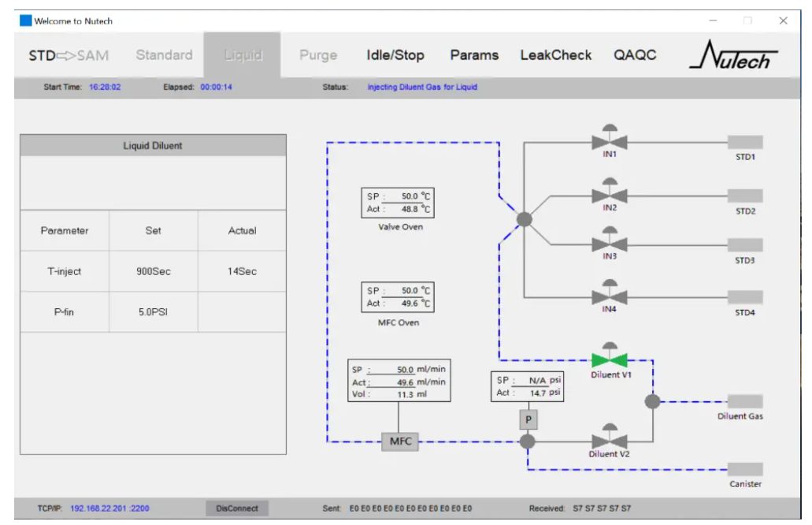Click the P-fin set value 5.0PSI

pyautogui.click(x=154, y=312)
